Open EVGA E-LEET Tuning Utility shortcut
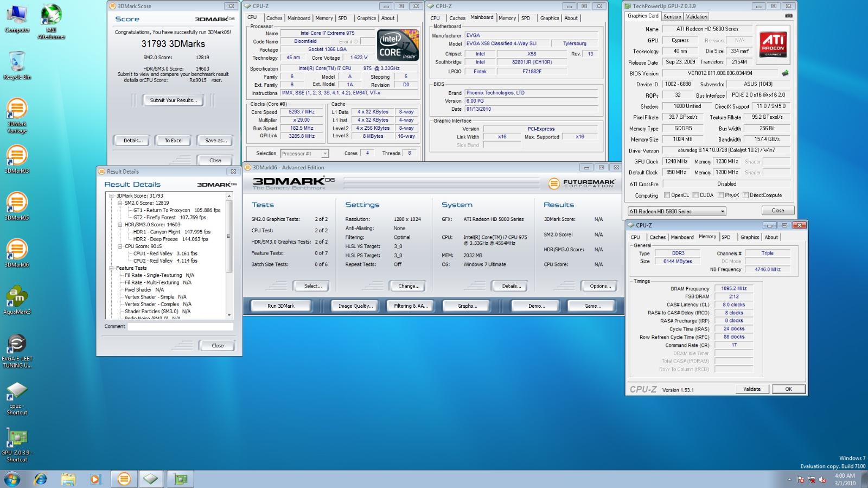 point(17,351)
